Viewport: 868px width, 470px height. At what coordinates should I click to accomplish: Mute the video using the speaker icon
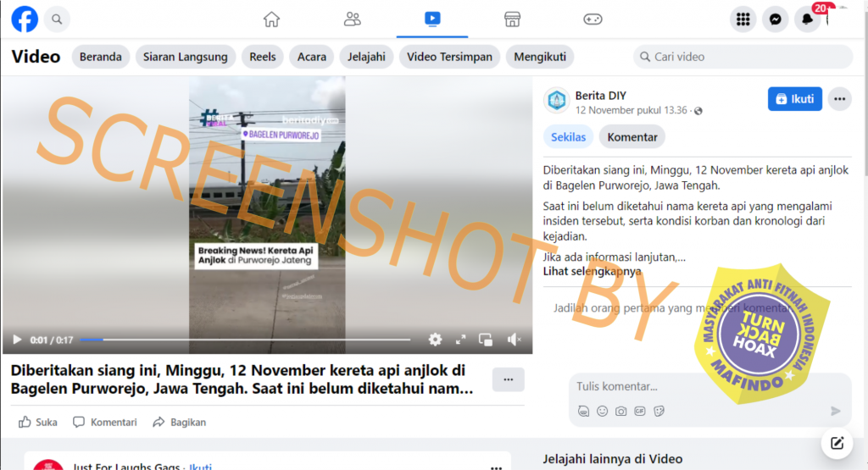pos(513,340)
